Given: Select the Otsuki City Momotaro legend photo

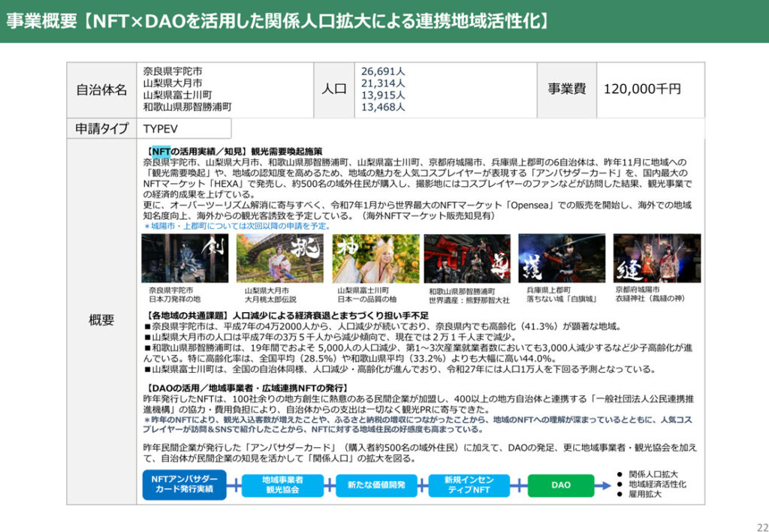Looking at the screenshot, I should pos(279,258).
